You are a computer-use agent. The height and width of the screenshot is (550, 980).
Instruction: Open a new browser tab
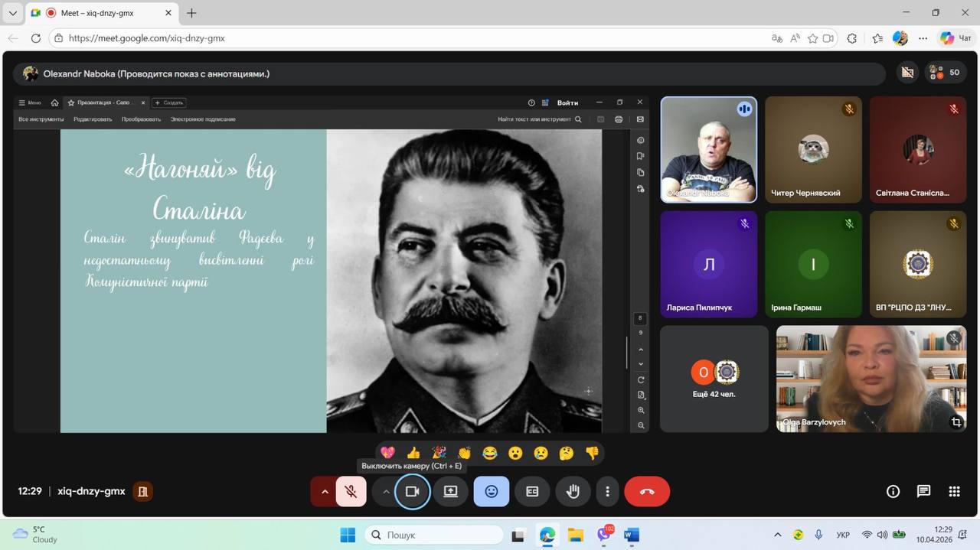click(x=191, y=13)
